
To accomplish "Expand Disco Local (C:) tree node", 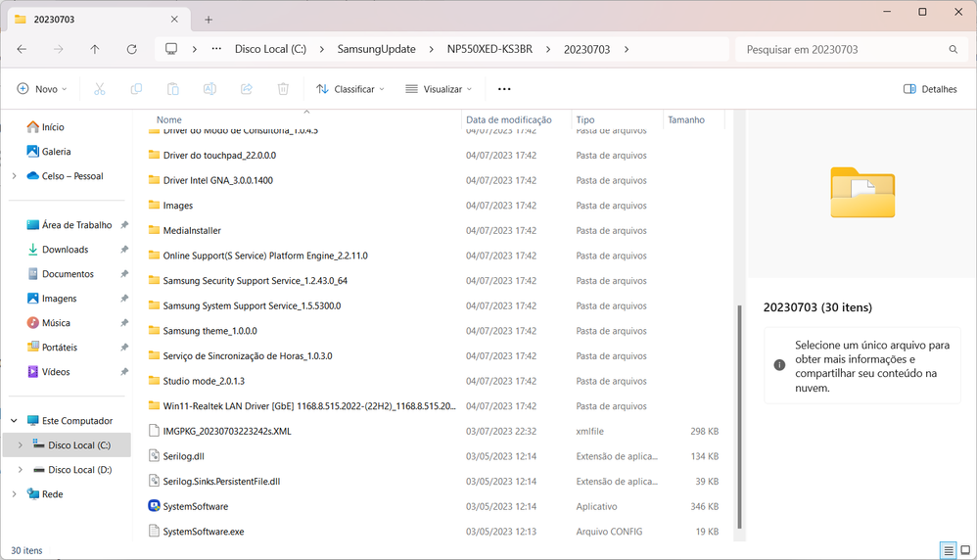I will (x=20, y=445).
